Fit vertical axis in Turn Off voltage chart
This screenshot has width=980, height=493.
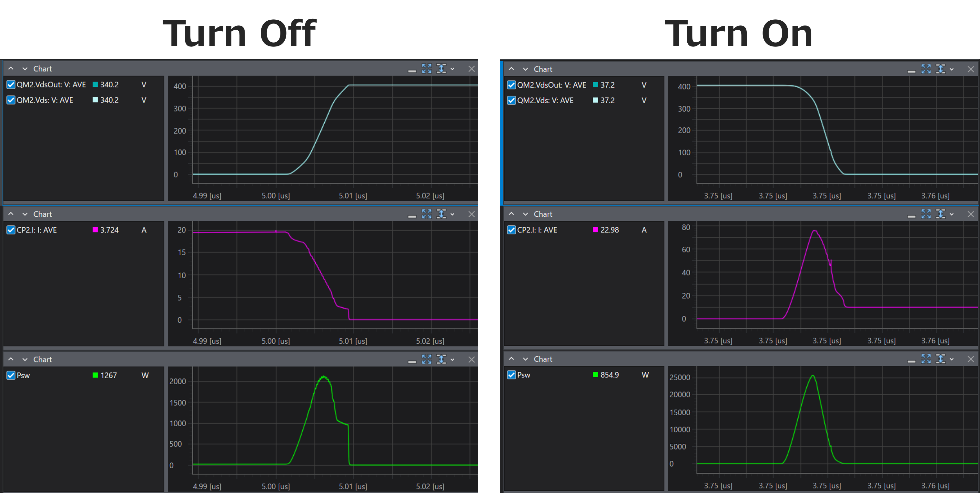(x=441, y=68)
